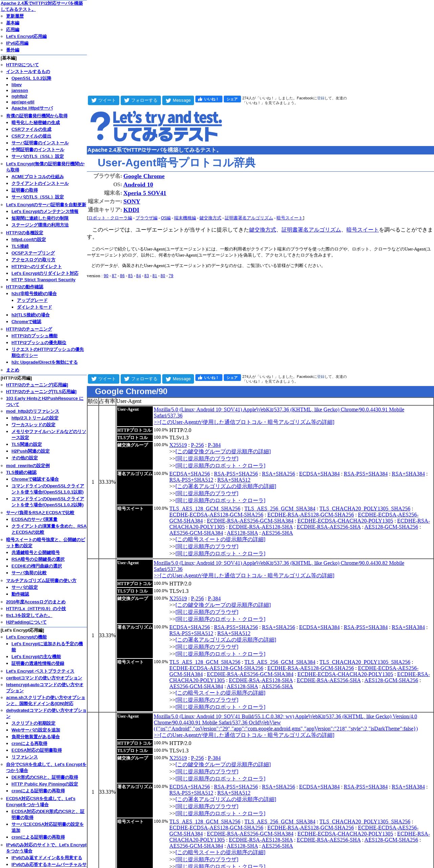Click the top Twitter Message button

178,100
